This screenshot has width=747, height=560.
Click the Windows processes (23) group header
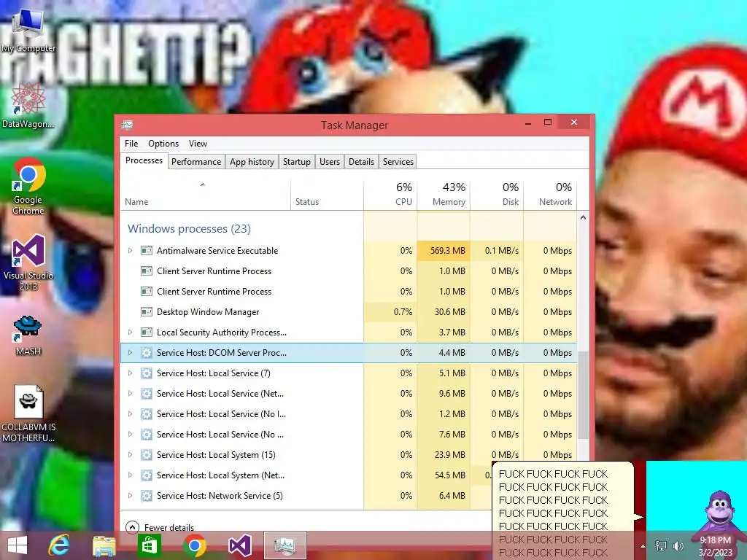pyautogui.click(x=189, y=228)
